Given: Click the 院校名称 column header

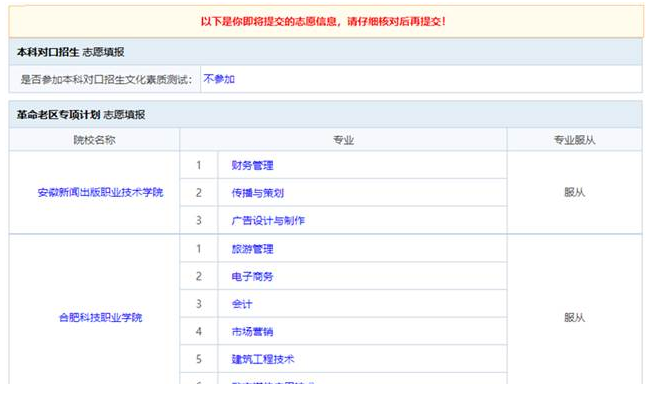Looking at the screenshot, I should coord(94,140).
